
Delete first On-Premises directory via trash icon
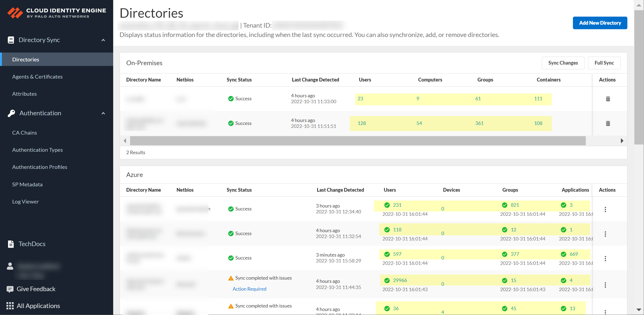[608, 99]
